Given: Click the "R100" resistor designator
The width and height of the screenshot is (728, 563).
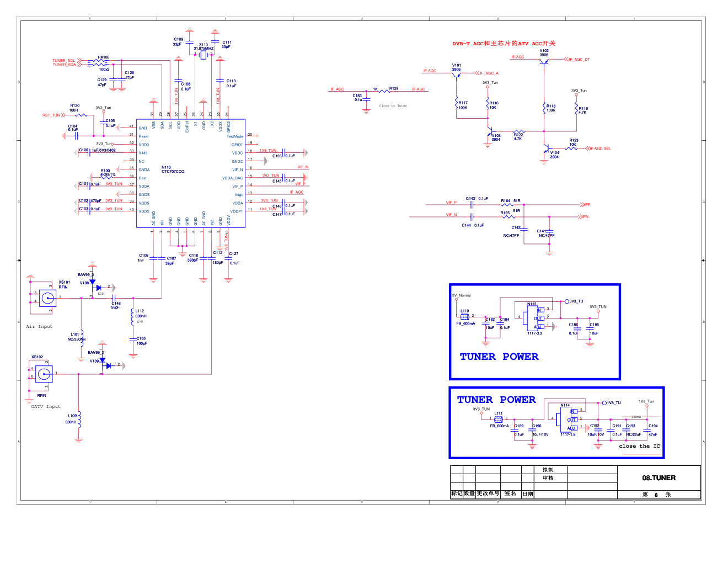Looking at the screenshot, I should click(105, 171).
